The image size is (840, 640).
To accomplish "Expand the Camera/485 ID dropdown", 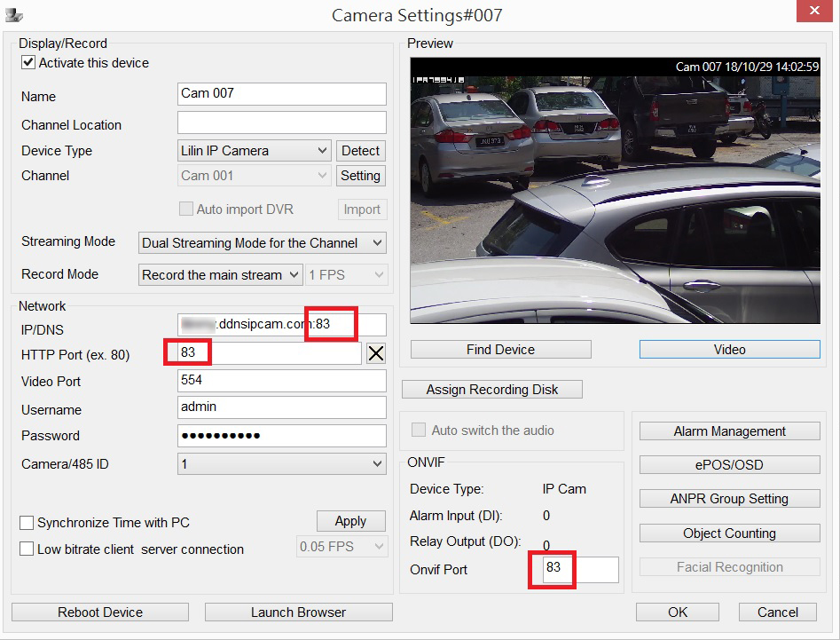I will 282,464.
